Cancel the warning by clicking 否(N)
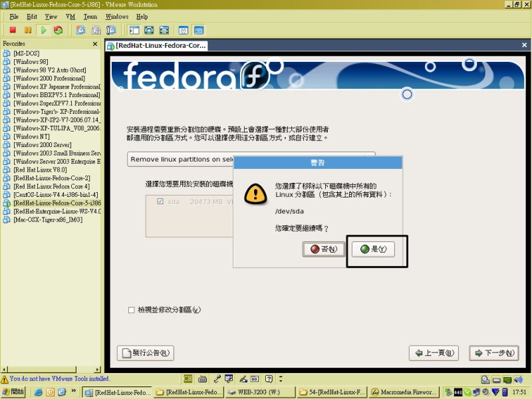Image resolution: width=532 pixels, height=399 pixels. point(323,249)
